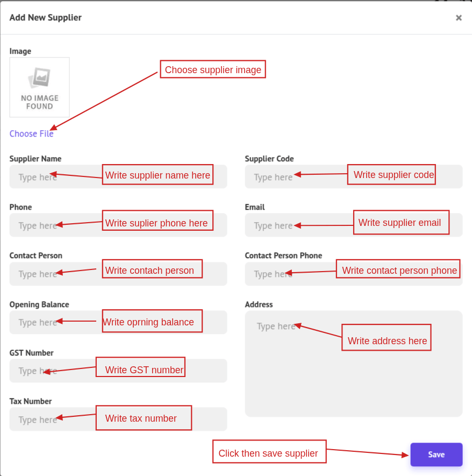Click the 'Click then save supplier' annotation
This screenshot has width=472, height=476.
(269, 453)
